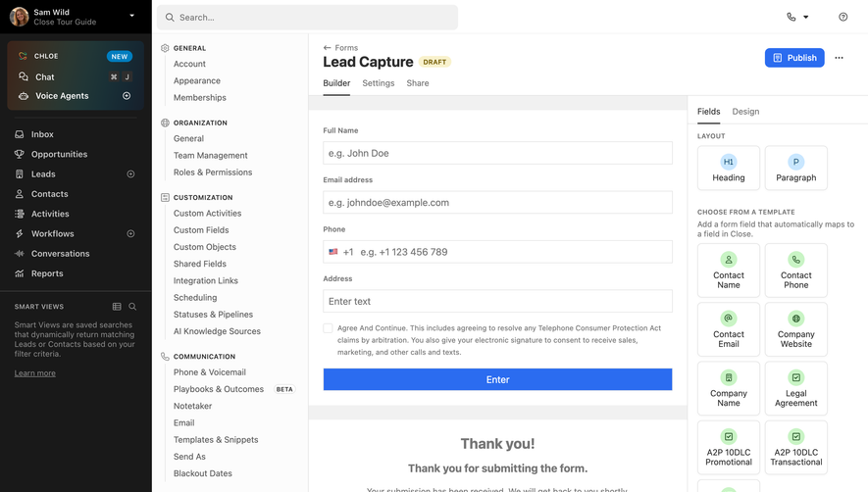The height and width of the screenshot is (492, 868).
Task: Open Blackout Dates settings
Action: coord(203,473)
